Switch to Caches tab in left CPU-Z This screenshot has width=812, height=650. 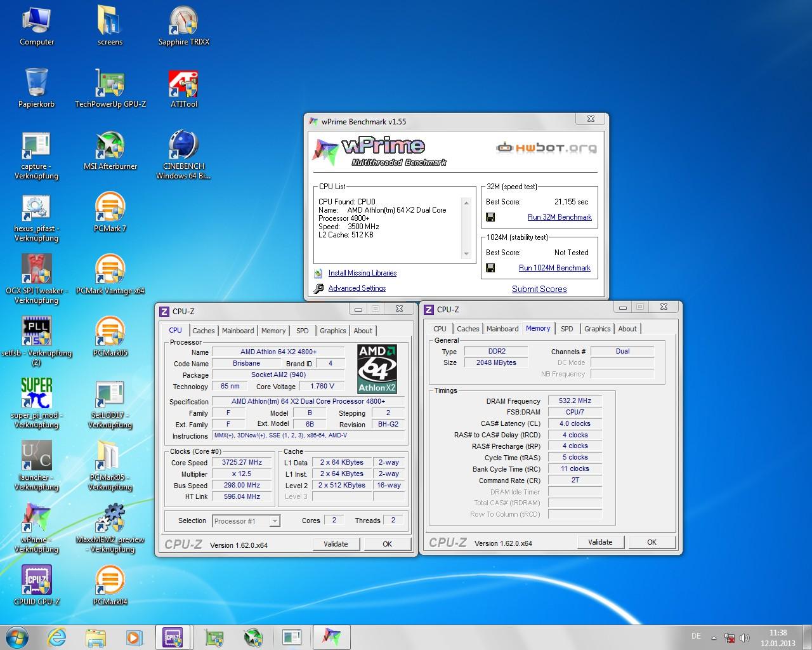(x=204, y=331)
